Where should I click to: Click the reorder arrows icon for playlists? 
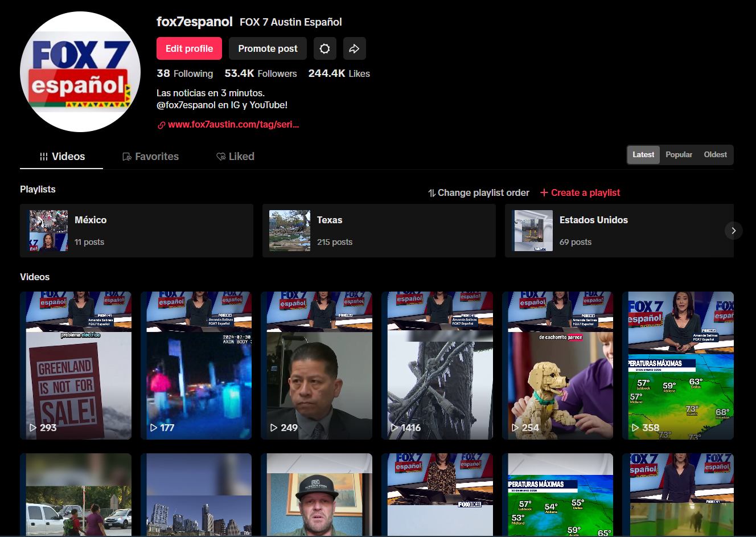[x=432, y=193]
